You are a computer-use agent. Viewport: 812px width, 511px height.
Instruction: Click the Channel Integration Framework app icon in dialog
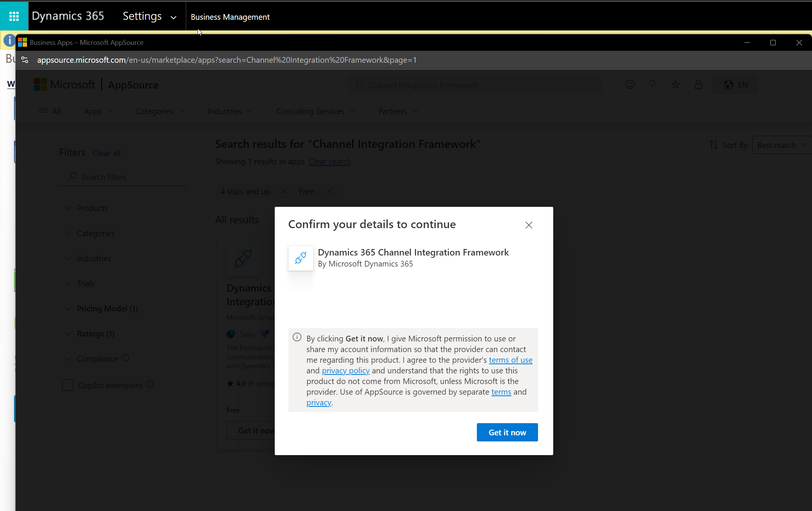tap(301, 258)
